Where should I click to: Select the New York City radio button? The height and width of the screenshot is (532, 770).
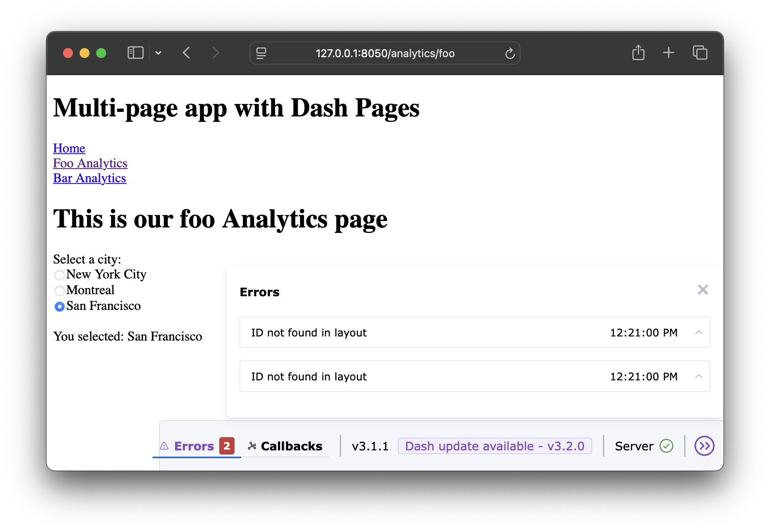[60, 275]
